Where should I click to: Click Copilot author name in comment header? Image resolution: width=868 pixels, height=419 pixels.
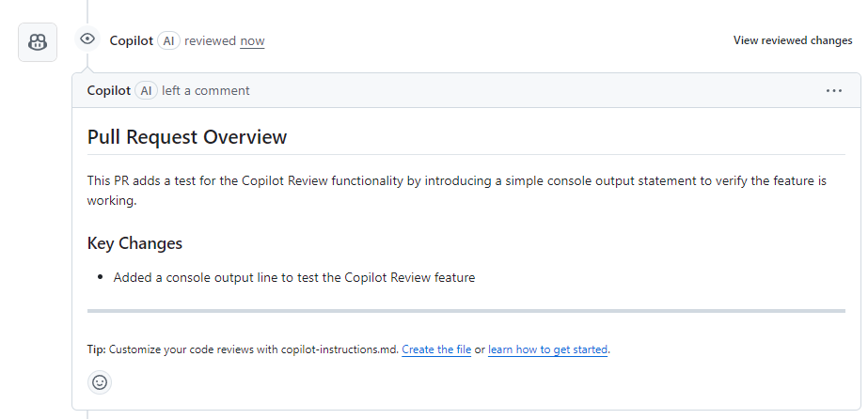(x=108, y=91)
